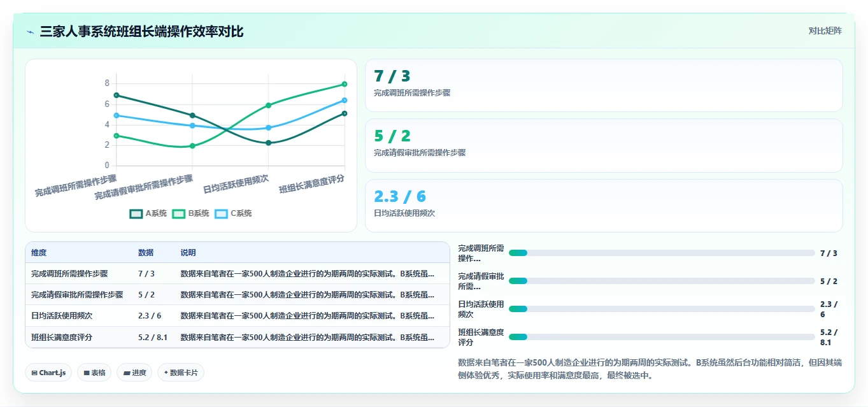Click the lightning icon beside the title

click(30, 32)
